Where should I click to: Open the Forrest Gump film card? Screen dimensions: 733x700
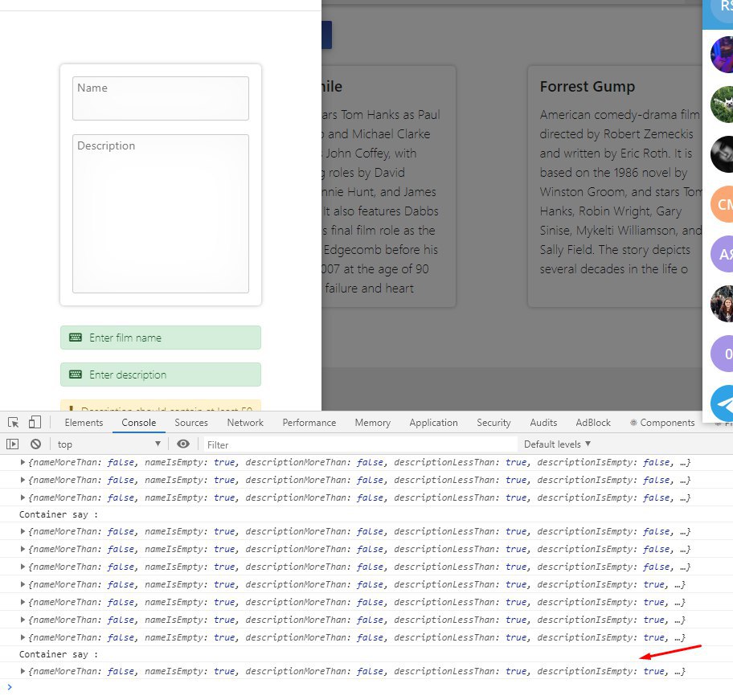point(615,186)
